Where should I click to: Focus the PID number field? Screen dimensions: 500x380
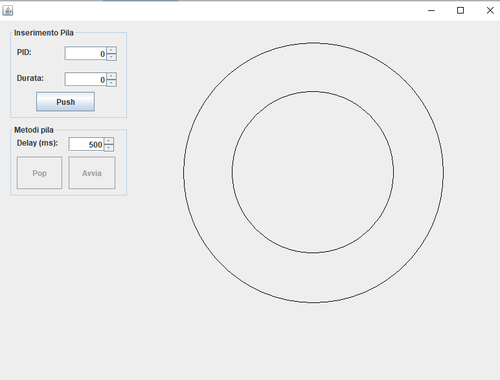pos(85,54)
